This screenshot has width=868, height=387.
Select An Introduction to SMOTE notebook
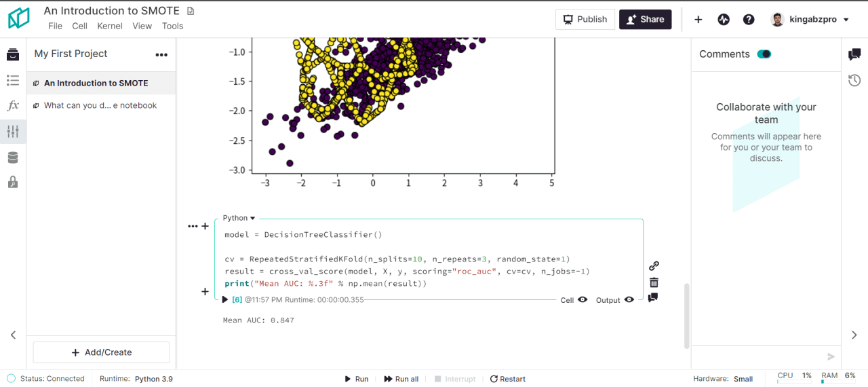(101, 83)
